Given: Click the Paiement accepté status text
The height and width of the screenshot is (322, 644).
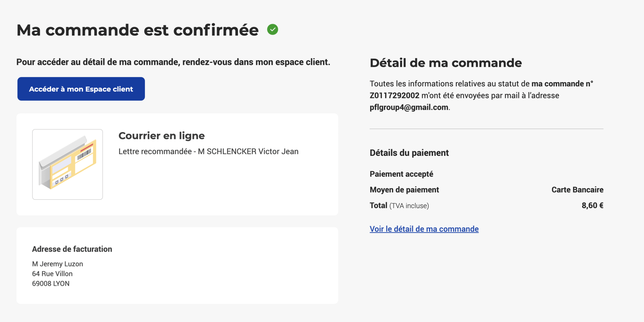Looking at the screenshot, I should [x=401, y=174].
